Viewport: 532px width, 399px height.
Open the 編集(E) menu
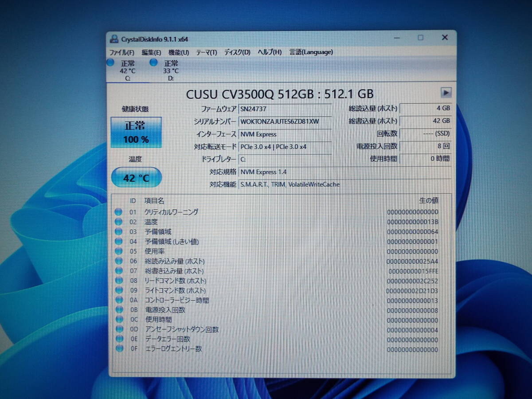[x=152, y=52]
